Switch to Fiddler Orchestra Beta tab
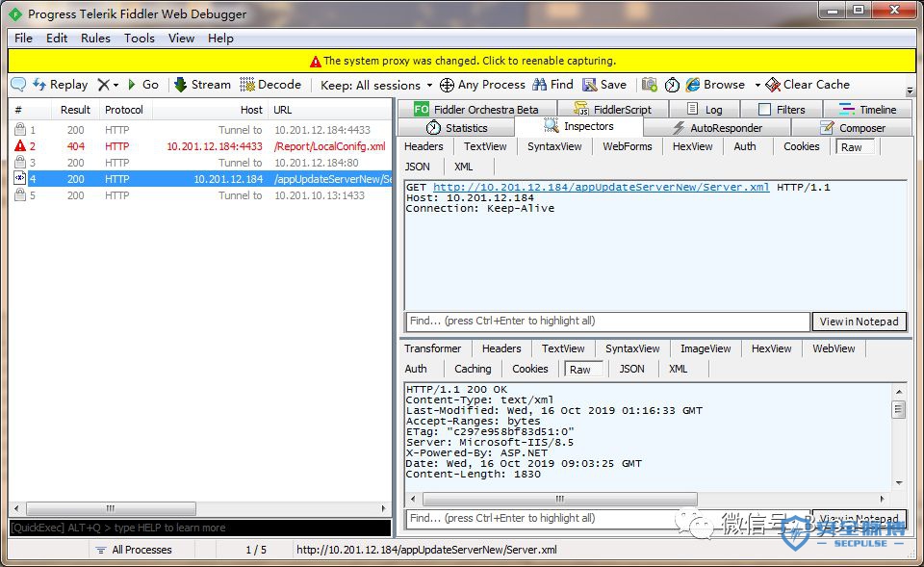924x567 pixels. pyautogui.click(x=476, y=109)
